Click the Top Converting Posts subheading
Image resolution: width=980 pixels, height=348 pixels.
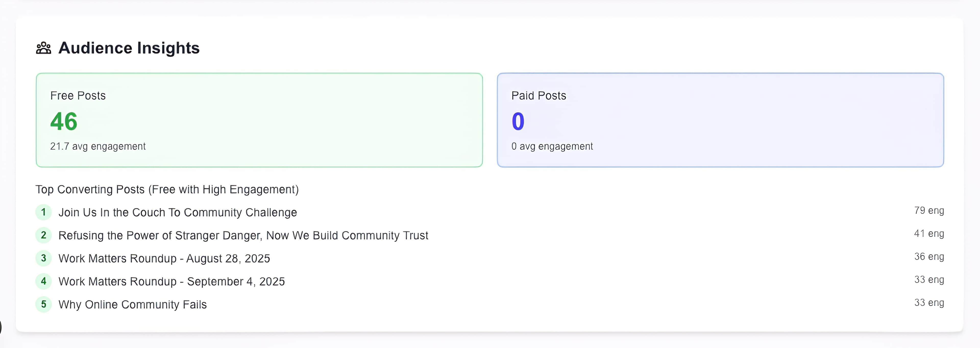167,189
